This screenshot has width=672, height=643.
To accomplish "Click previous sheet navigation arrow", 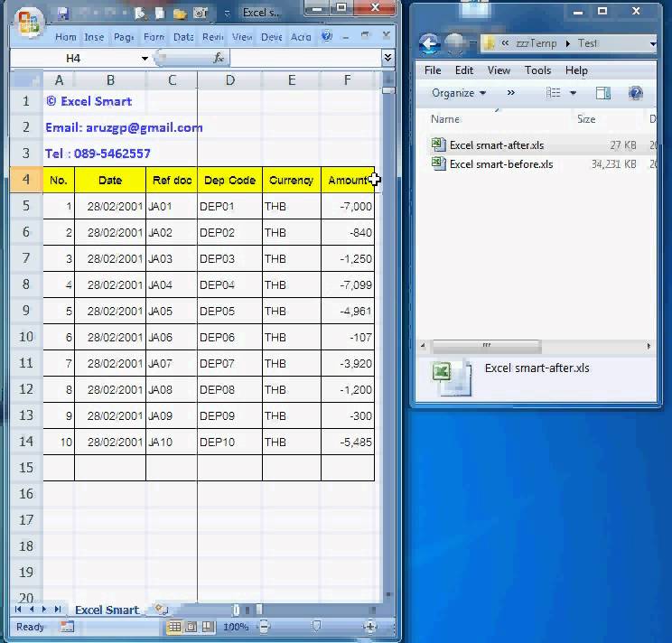I will (x=32, y=610).
